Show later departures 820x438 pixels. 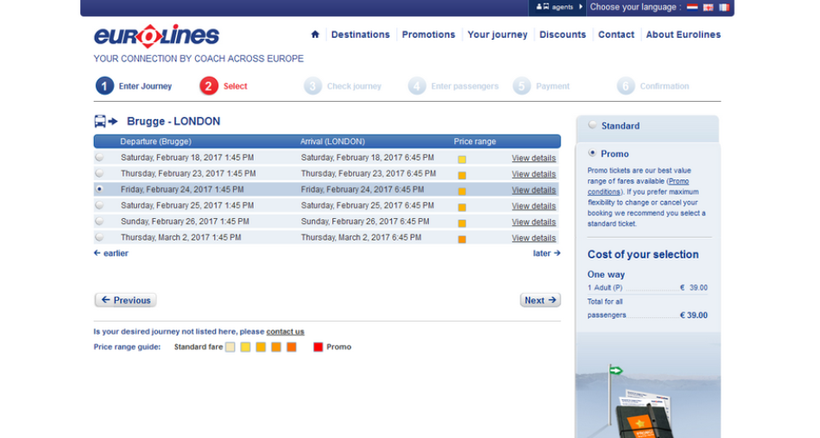546,253
